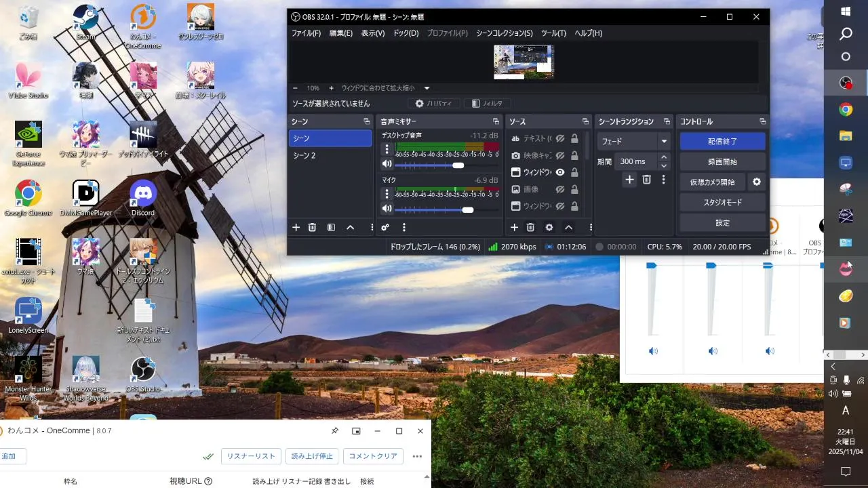Open Windows Start button
This screenshot has width=868, height=488.
point(846,12)
